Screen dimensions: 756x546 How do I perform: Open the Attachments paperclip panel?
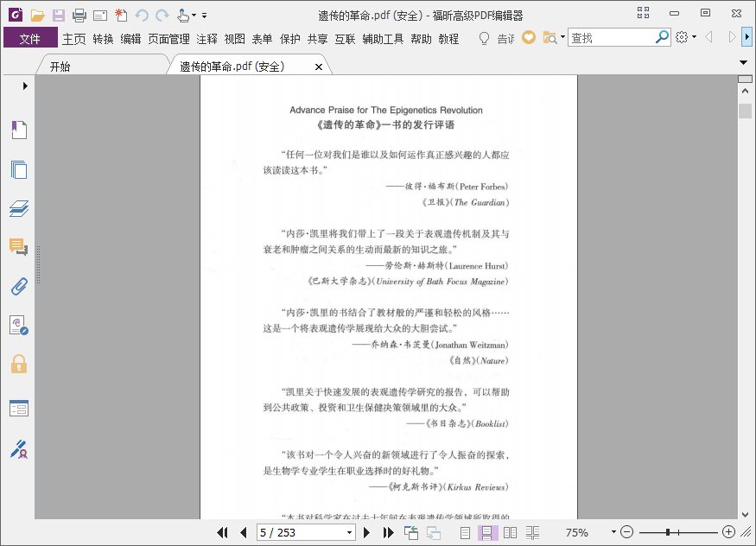tap(19, 286)
